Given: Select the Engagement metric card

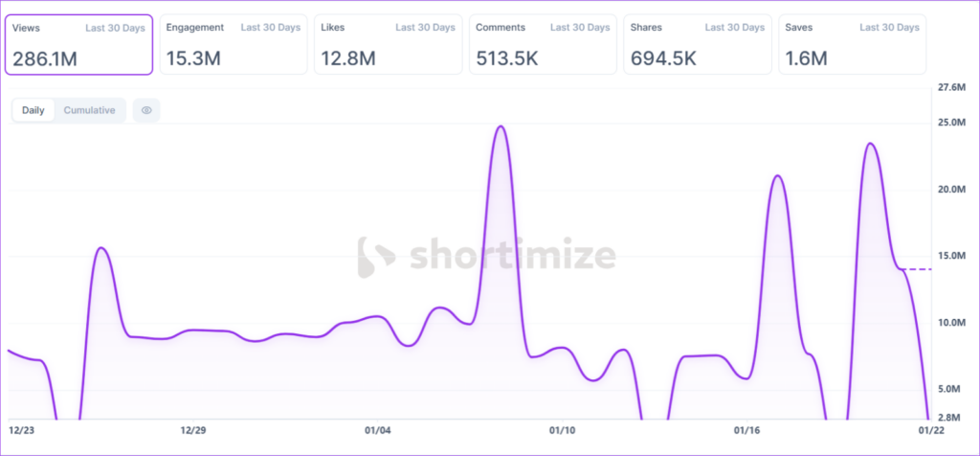Looking at the screenshot, I should pos(234,44).
